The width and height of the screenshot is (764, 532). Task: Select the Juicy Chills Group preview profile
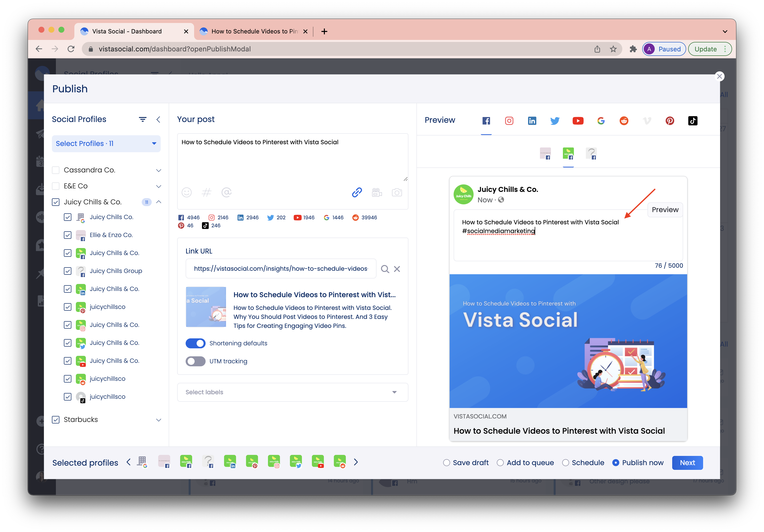(591, 154)
